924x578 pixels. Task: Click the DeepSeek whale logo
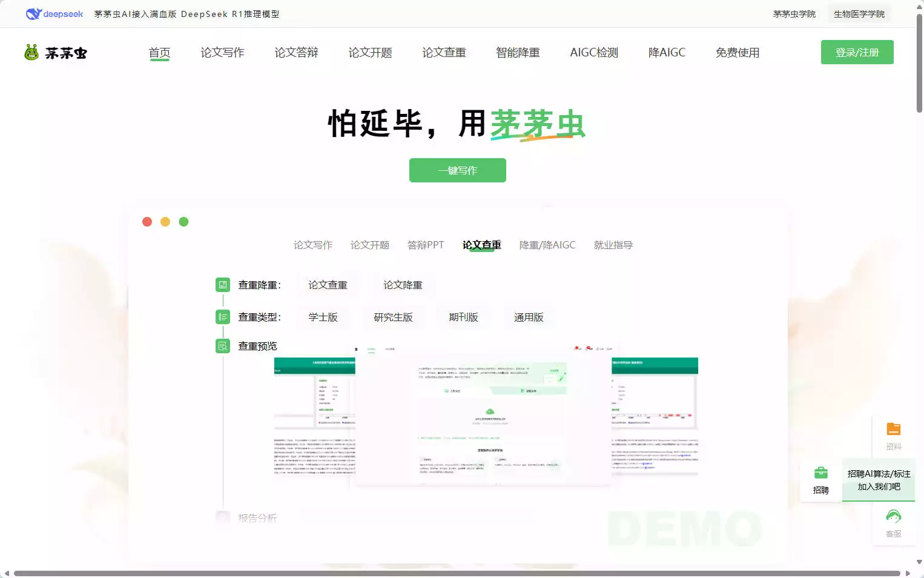click(33, 14)
